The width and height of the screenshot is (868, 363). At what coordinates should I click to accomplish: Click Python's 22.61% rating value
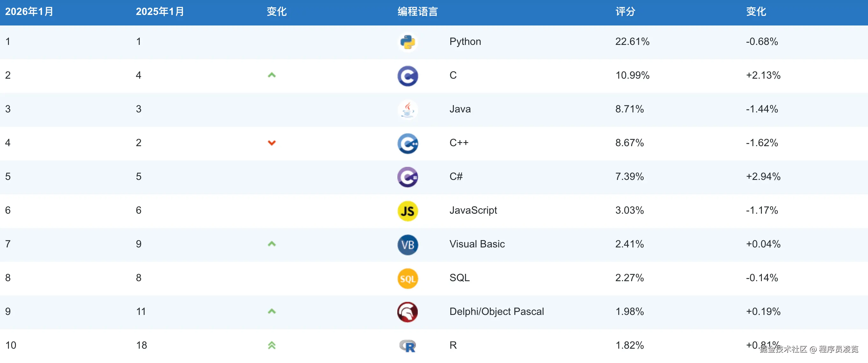tap(632, 41)
